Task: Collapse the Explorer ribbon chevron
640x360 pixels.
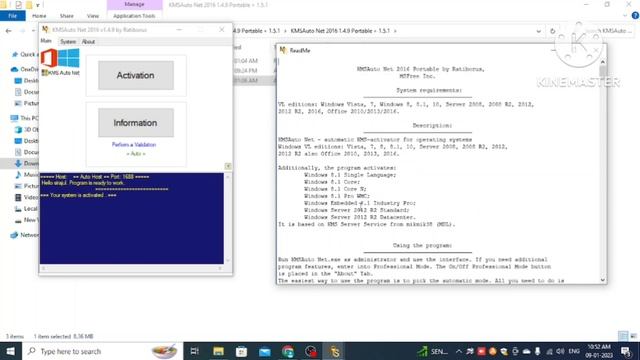Action: pos(625,16)
